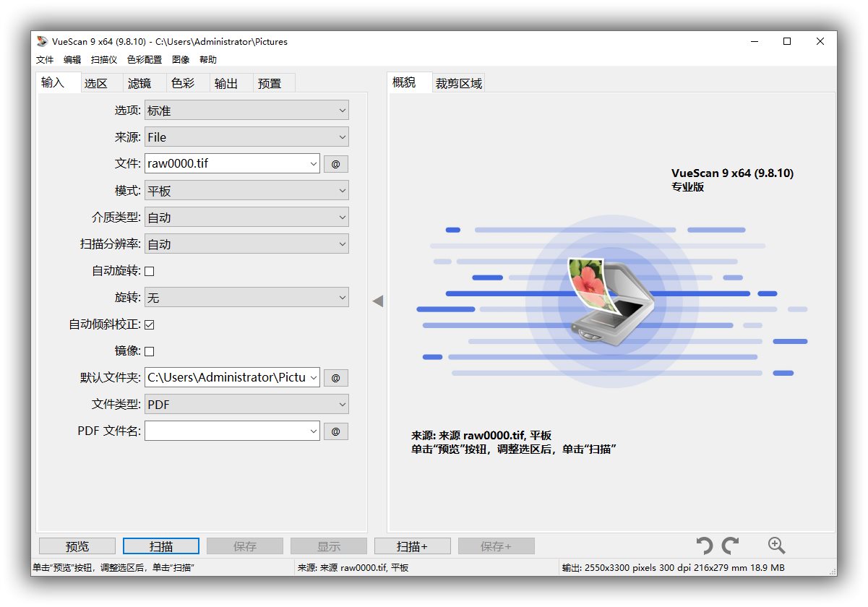The image size is (868, 607).
Task: Toggle the 镜像 checkbox
Action: (x=150, y=351)
